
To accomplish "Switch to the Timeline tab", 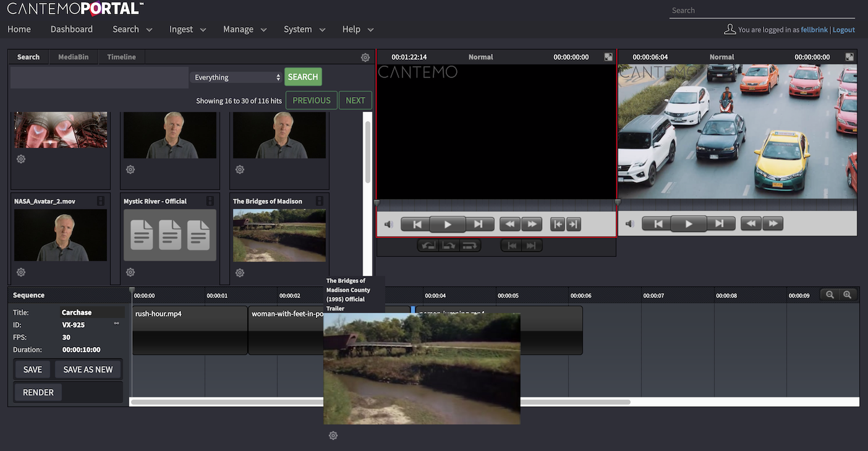I will point(121,57).
